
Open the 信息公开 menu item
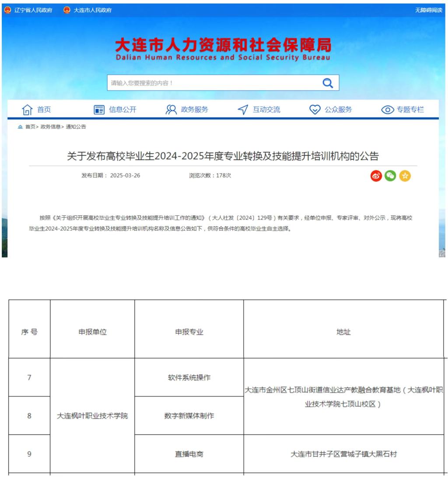tap(122, 110)
